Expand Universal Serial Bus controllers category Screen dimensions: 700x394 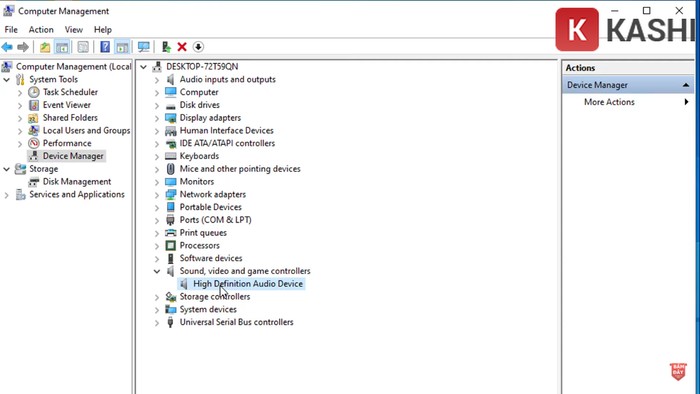[157, 323]
